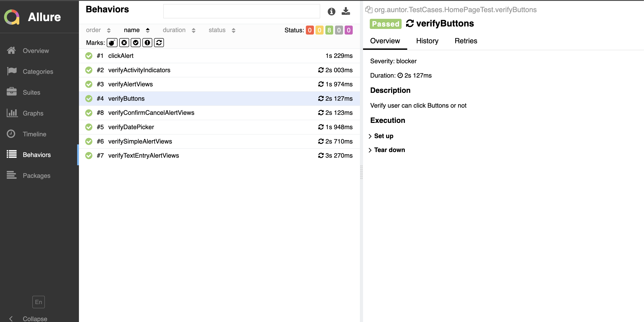Viewport: 644px width, 322px height.
Task: Open the Packages section
Action: click(37, 176)
